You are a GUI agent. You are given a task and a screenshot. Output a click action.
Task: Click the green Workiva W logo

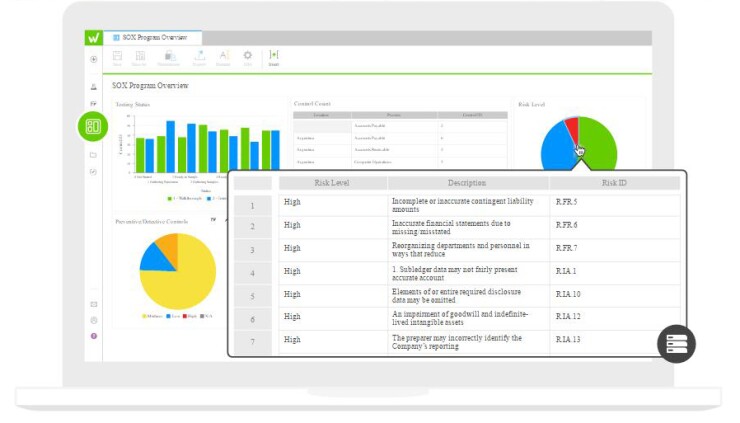[94, 37]
